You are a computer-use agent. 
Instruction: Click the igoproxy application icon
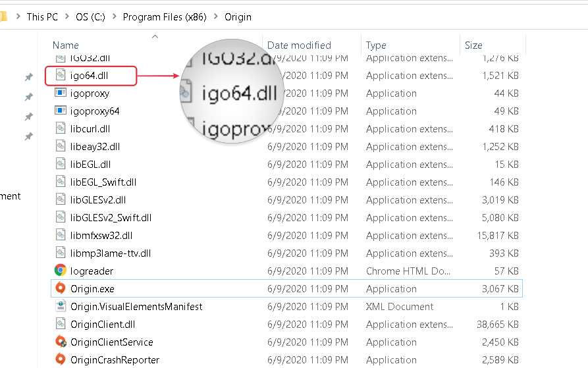(61, 92)
